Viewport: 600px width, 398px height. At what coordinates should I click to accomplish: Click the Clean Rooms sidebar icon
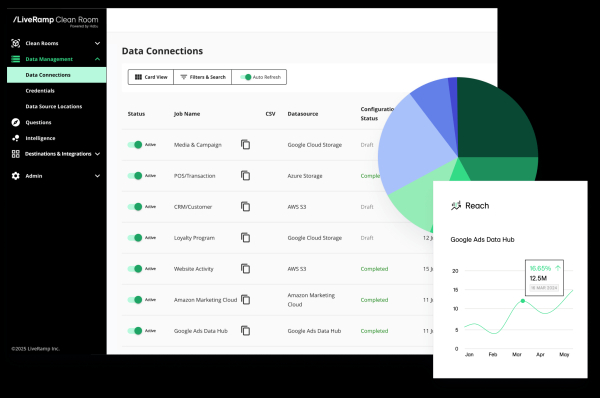coord(16,43)
